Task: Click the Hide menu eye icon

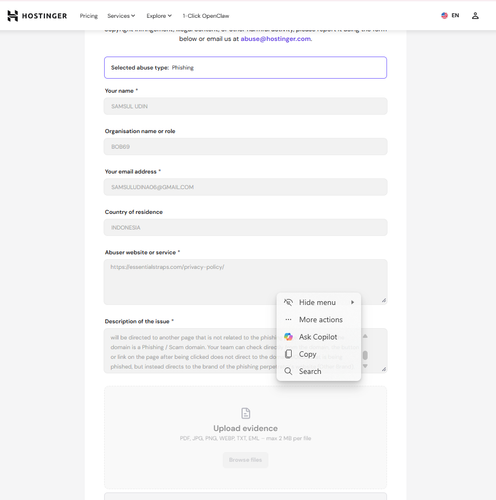Action: (x=288, y=302)
